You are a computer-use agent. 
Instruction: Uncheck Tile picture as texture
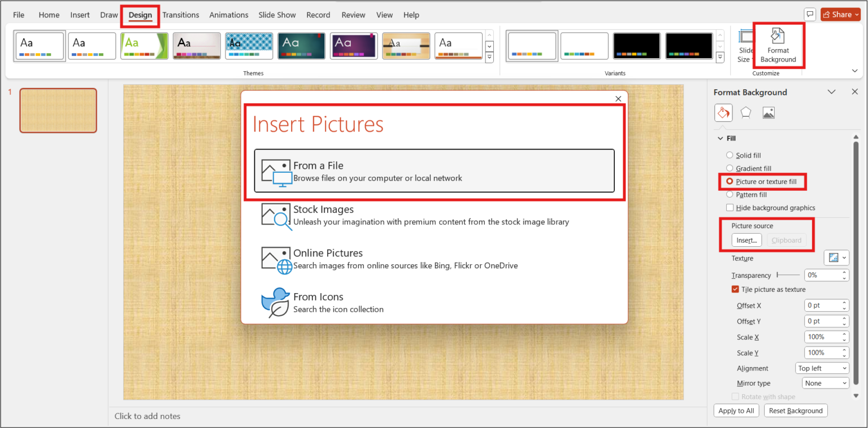pyautogui.click(x=735, y=289)
